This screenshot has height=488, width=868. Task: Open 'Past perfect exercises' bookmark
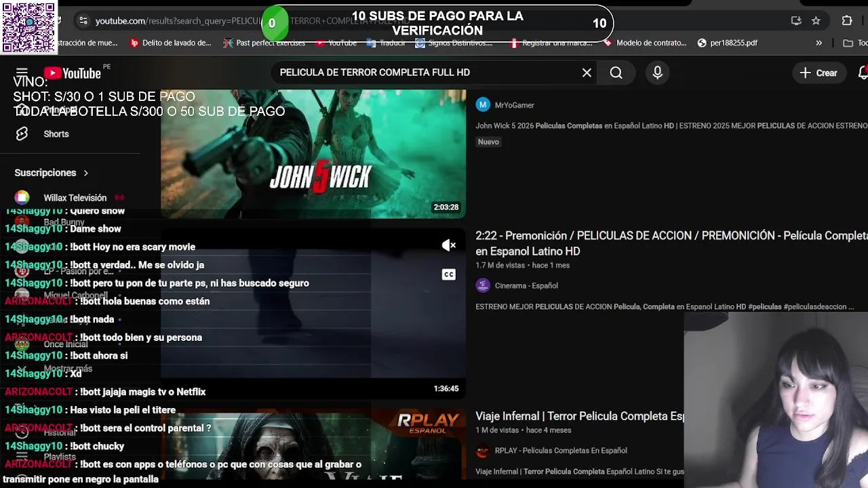(264, 43)
